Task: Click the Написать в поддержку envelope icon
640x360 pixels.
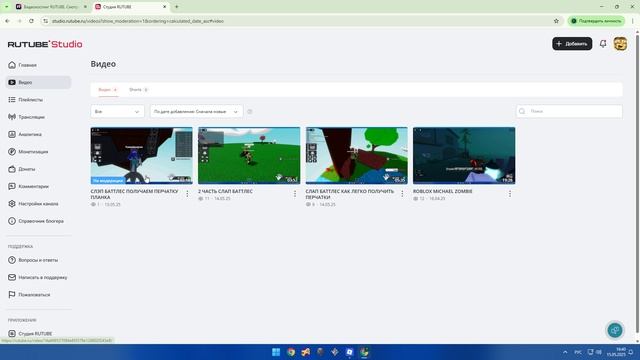Action: click(12, 278)
